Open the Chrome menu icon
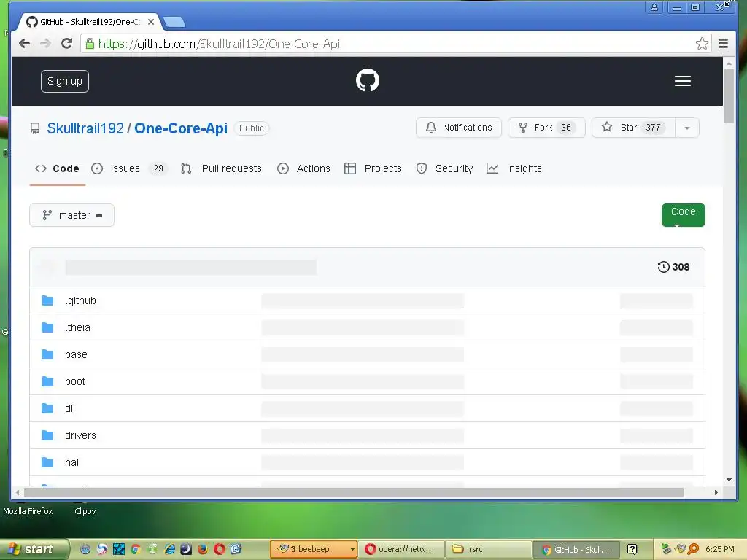 click(x=723, y=43)
